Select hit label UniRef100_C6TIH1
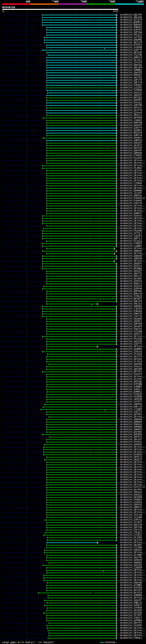This screenshot has height=644, width=146. coord(131,37)
